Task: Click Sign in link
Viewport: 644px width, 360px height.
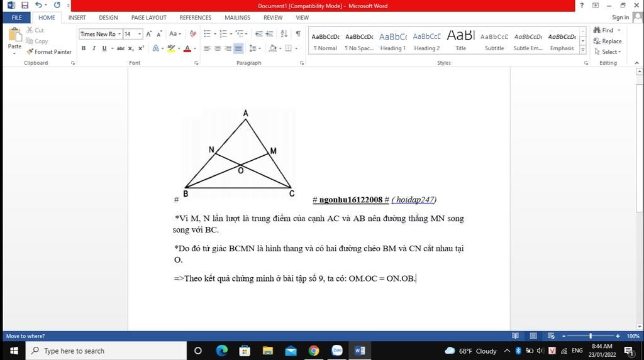Action: (620, 17)
